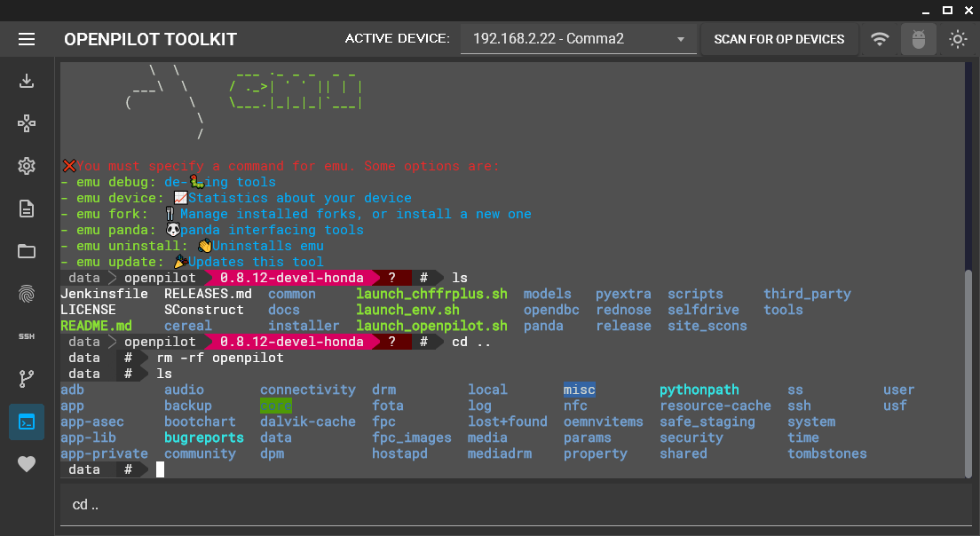Click 'opendbc' directory name

pyautogui.click(x=551, y=310)
